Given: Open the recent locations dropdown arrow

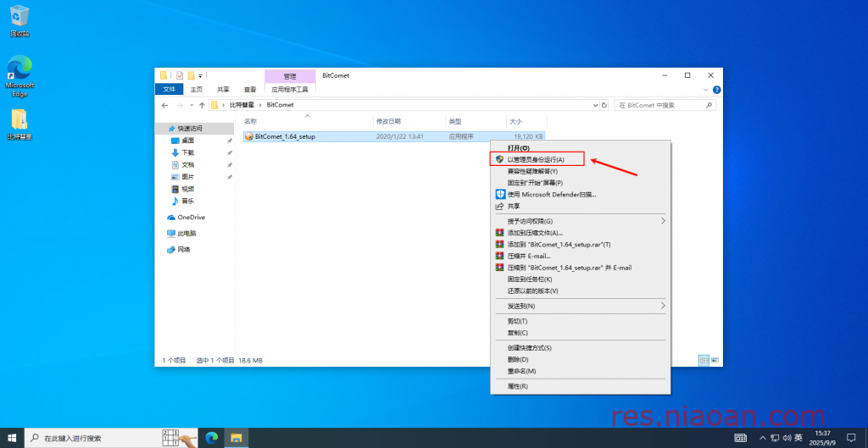Looking at the screenshot, I should point(192,105).
